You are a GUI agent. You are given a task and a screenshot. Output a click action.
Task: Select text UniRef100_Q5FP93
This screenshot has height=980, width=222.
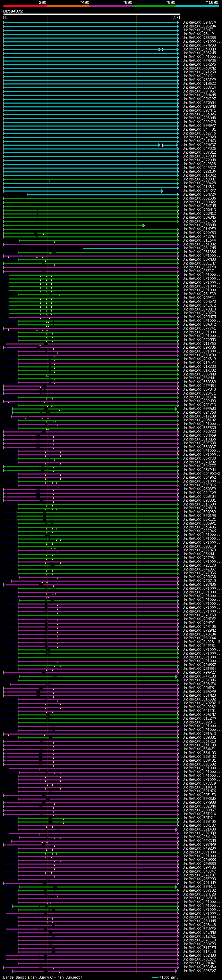199,878
